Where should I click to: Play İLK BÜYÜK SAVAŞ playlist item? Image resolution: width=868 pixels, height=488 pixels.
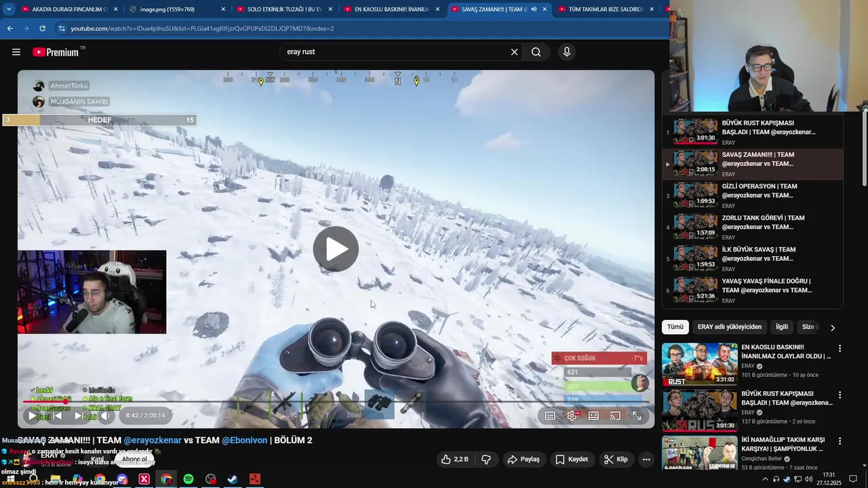tap(753, 258)
